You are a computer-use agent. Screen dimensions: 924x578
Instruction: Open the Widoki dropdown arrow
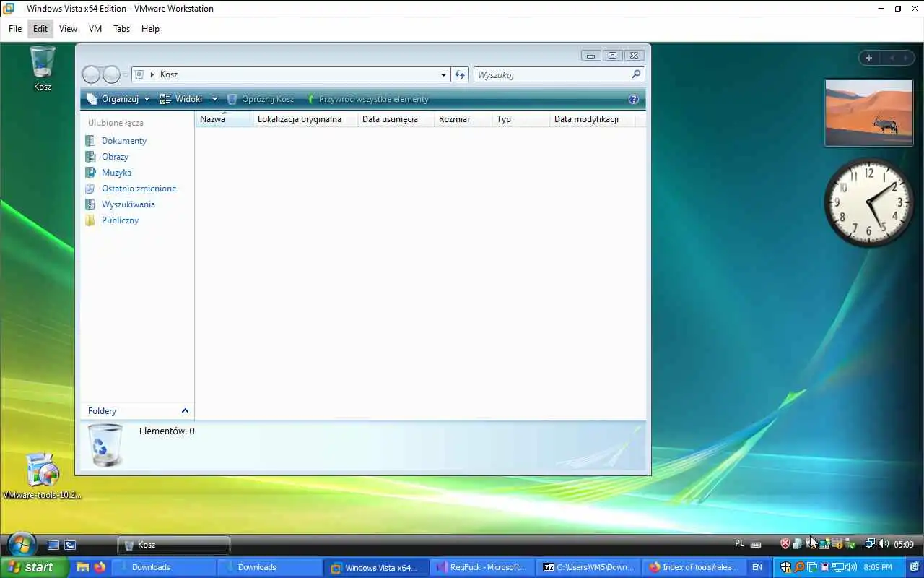214,99
